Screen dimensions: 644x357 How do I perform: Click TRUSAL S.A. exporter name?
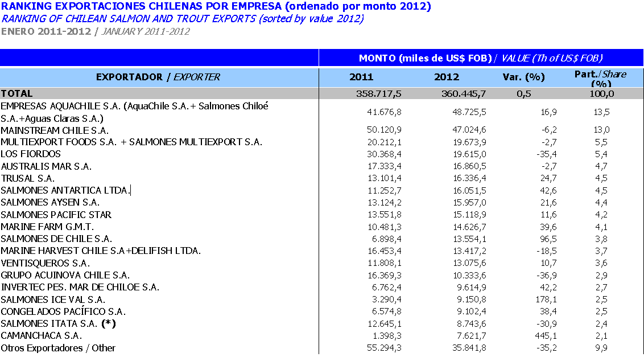click(x=27, y=178)
